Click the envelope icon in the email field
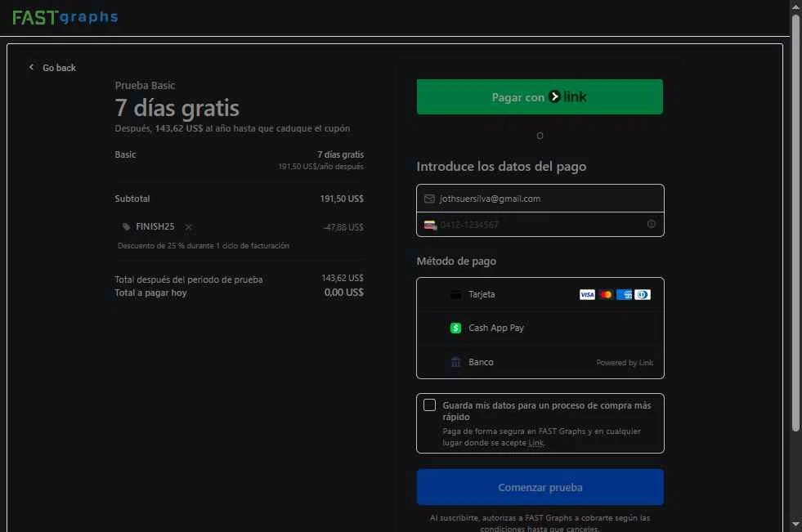 coord(429,199)
